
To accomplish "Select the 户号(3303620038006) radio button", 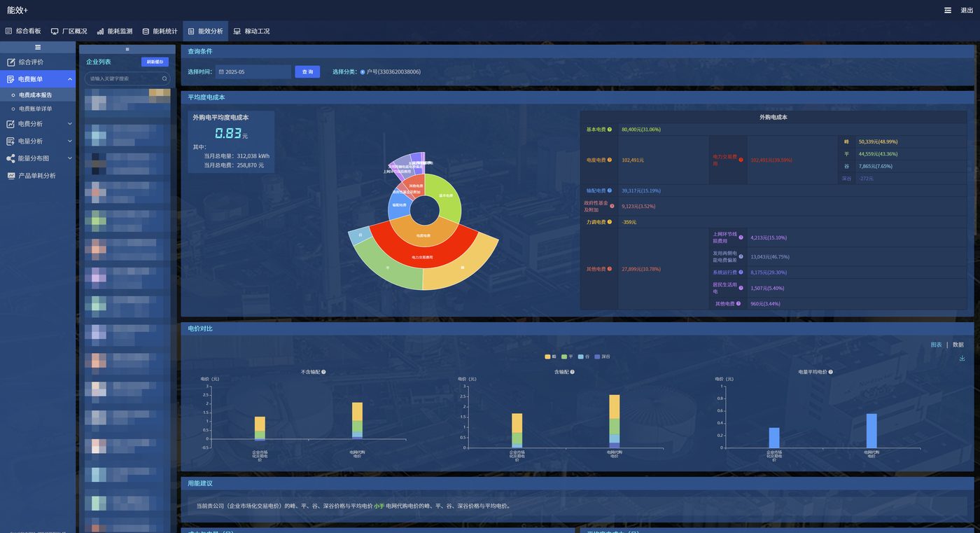I will point(363,72).
